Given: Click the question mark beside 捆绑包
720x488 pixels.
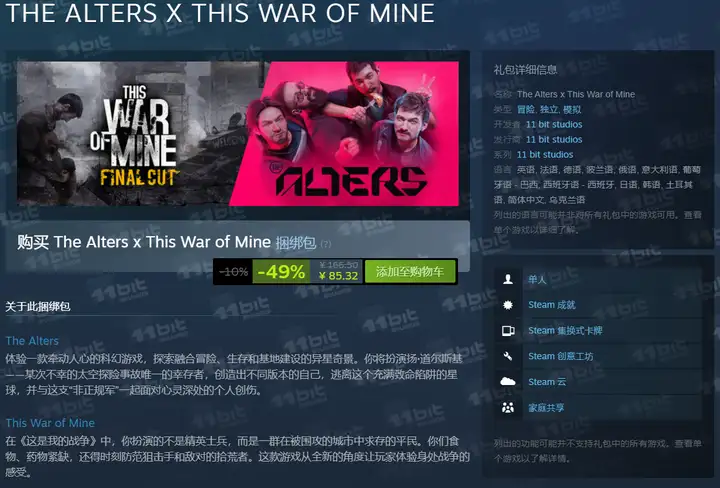Looking at the screenshot, I should point(326,244).
